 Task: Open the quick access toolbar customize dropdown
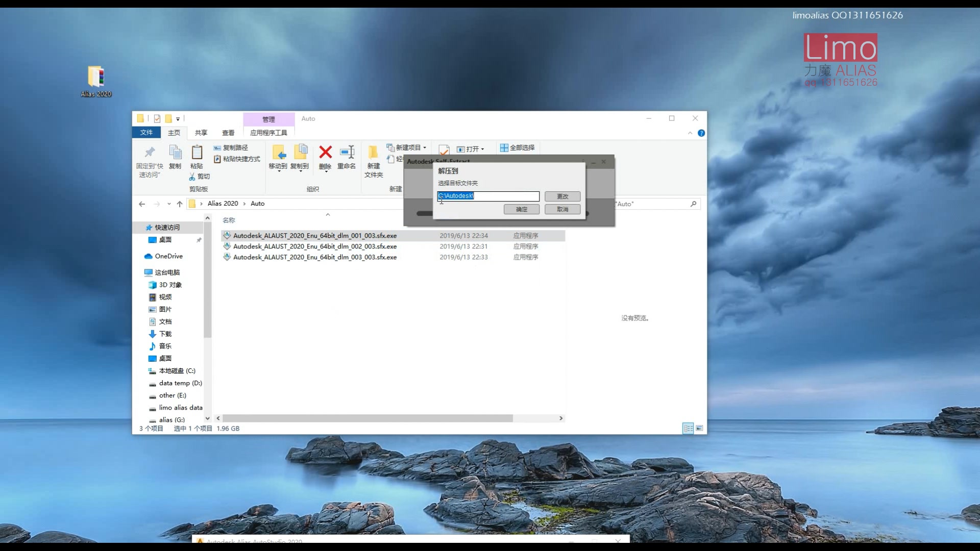[178, 119]
